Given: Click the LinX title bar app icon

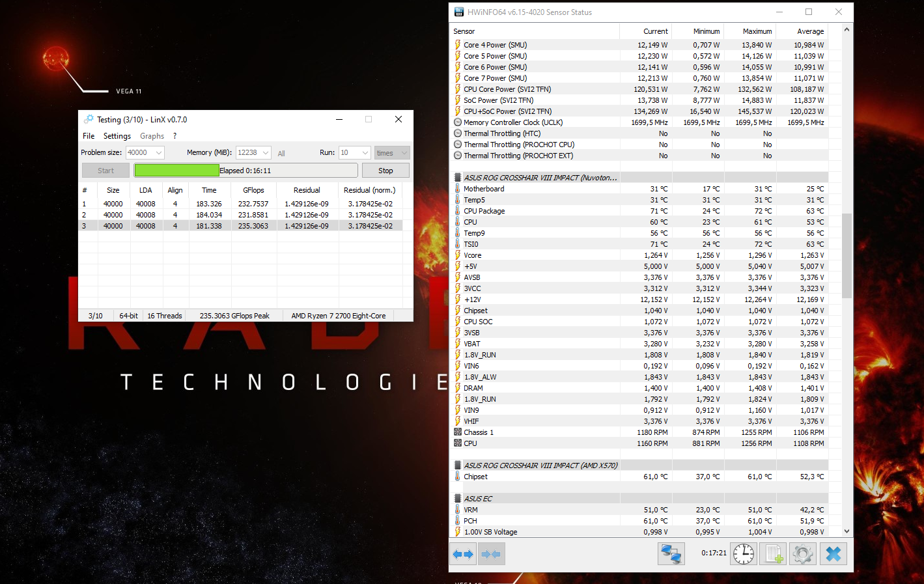Looking at the screenshot, I should click(89, 119).
